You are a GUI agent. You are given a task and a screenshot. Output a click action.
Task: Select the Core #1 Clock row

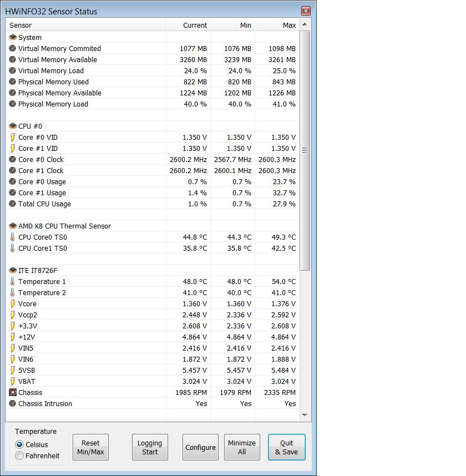tap(153, 171)
